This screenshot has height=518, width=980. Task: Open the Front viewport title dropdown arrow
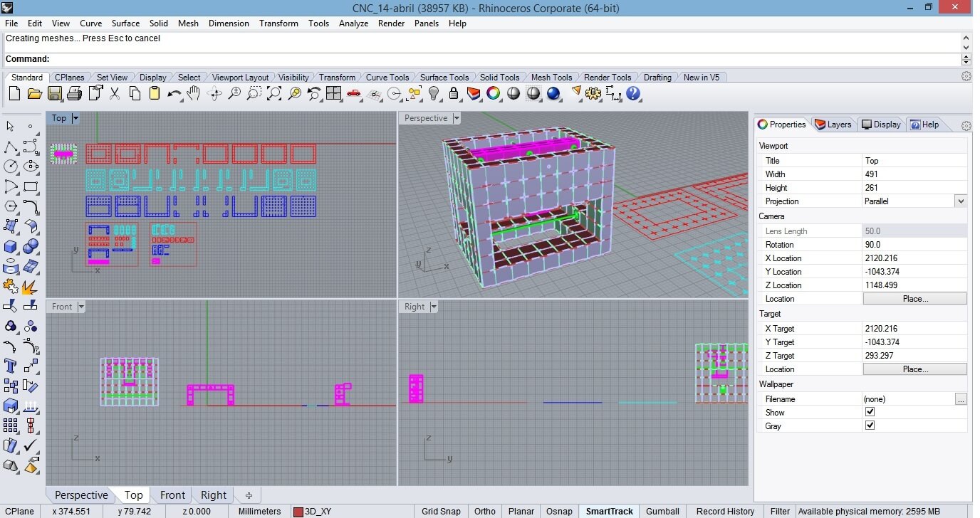pyautogui.click(x=81, y=307)
